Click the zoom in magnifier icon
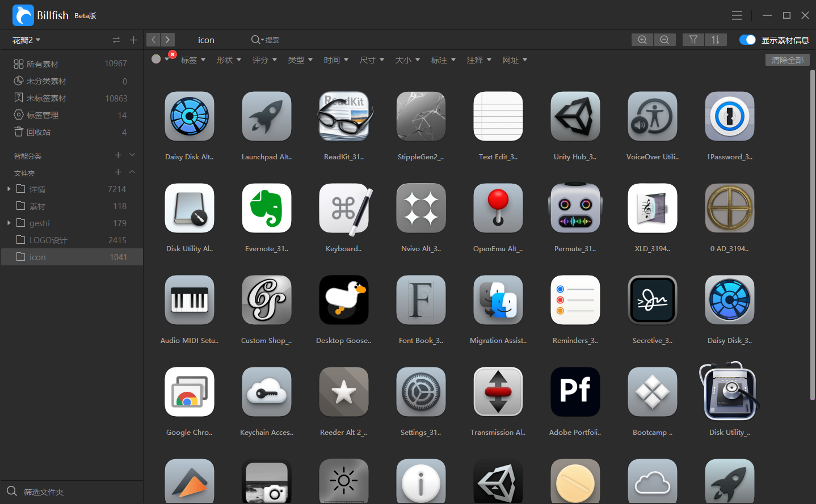This screenshot has width=816, height=504. (642, 40)
